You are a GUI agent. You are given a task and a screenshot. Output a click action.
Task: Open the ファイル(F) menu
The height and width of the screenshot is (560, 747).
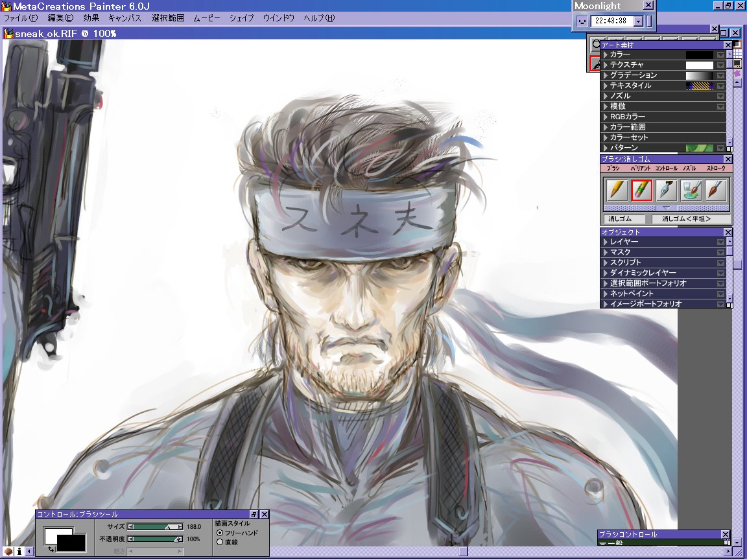coord(21,18)
